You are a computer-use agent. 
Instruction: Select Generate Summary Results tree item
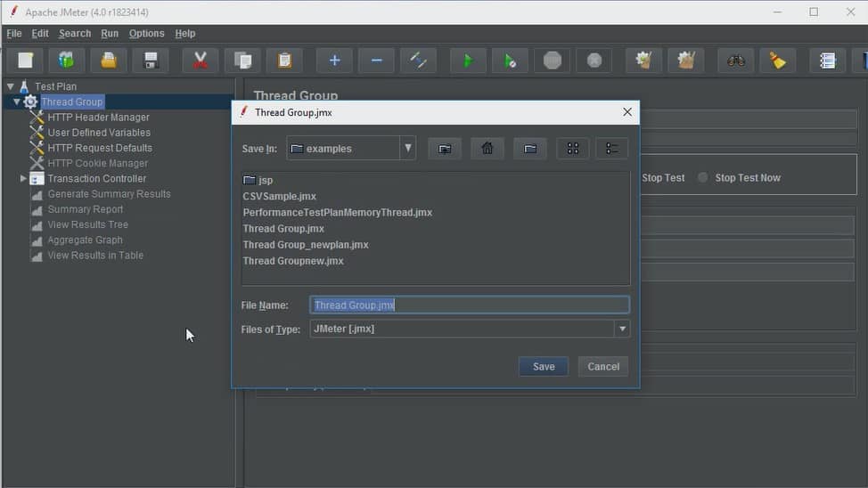109,193
